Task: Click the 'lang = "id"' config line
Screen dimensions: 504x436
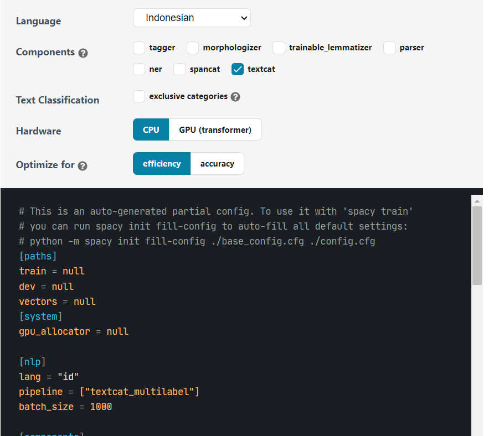Action: tap(49, 377)
